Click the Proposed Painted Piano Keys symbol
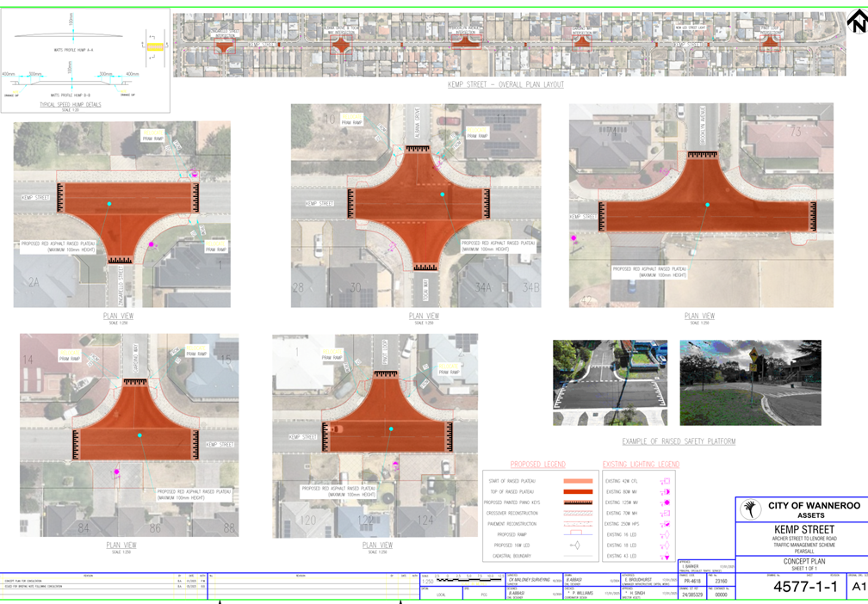 tap(577, 502)
